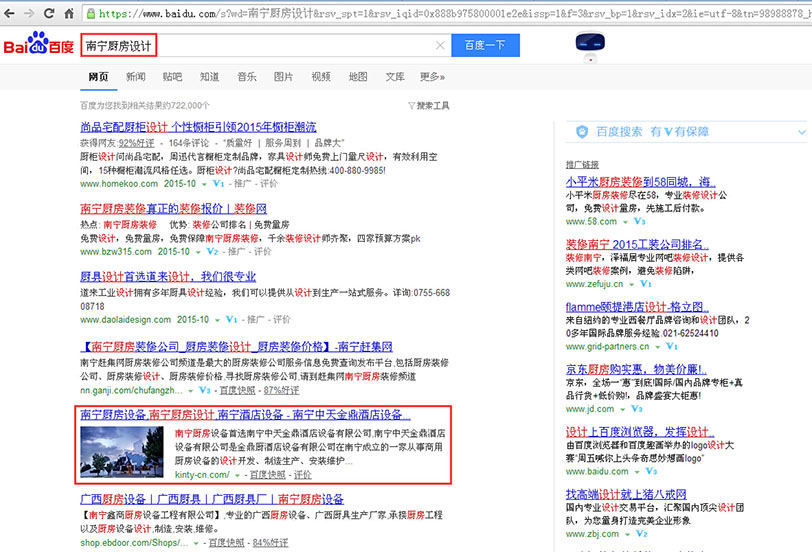Click the 92%好评 rating under the first result
This screenshot has height=552, width=812.
click(137, 143)
